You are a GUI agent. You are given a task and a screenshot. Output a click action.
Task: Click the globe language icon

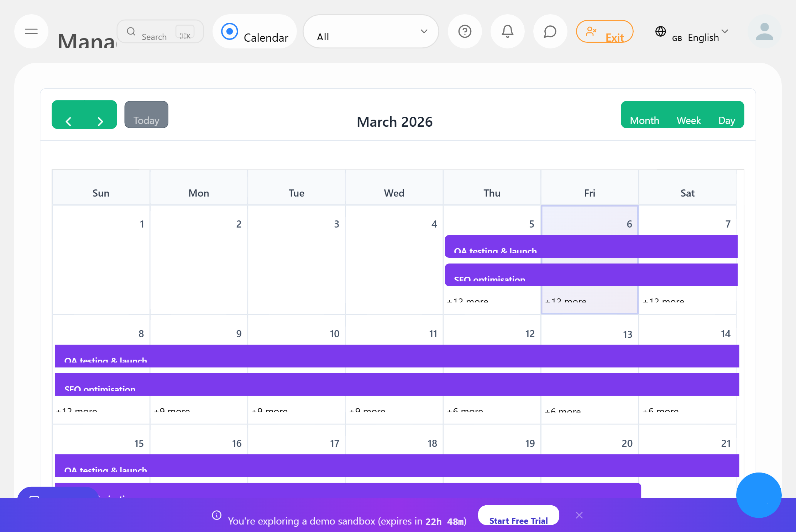[x=660, y=32]
